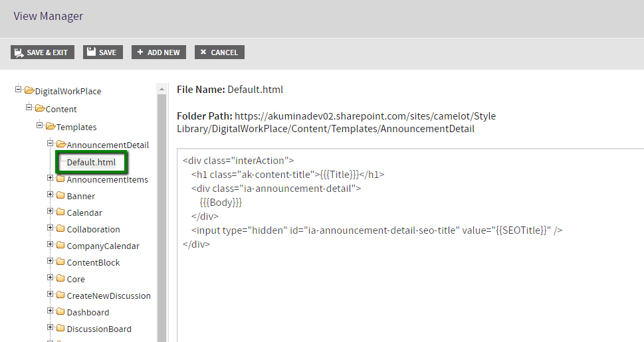The image size is (644, 342).
Task: Click the Collaboration folder icon
Action: [60, 229]
